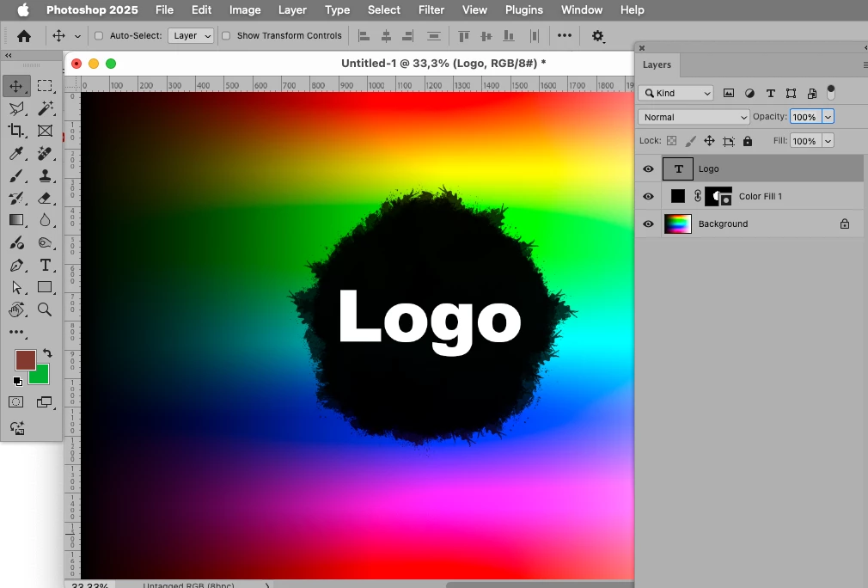
Task: Click the Home button in options bar
Action: click(x=24, y=36)
